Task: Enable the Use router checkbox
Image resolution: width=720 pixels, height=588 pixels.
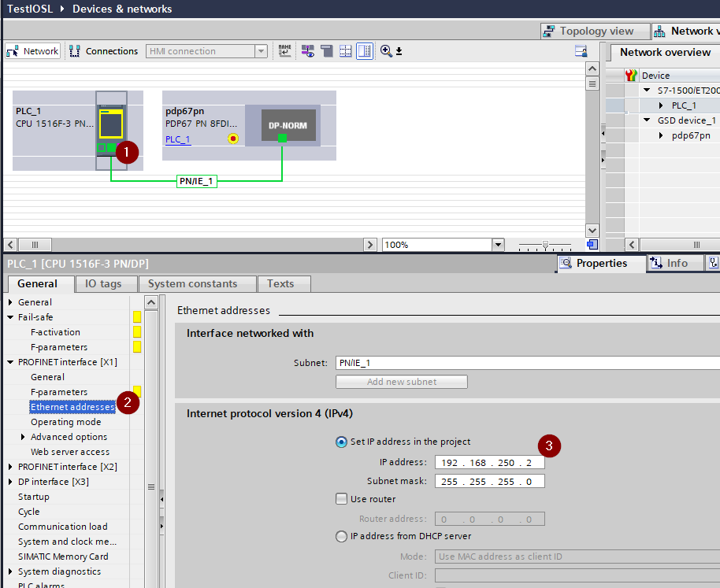Action: click(x=341, y=499)
